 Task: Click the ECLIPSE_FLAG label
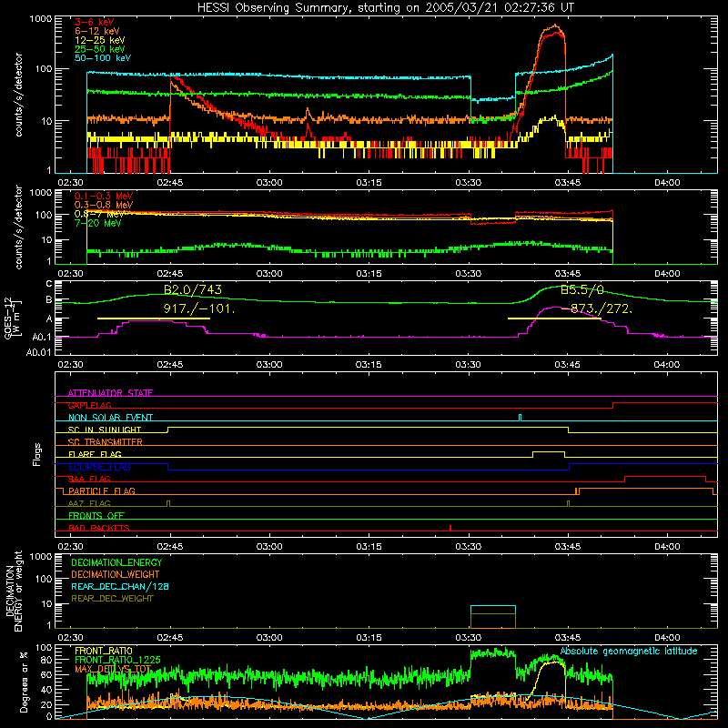[x=99, y=467]
